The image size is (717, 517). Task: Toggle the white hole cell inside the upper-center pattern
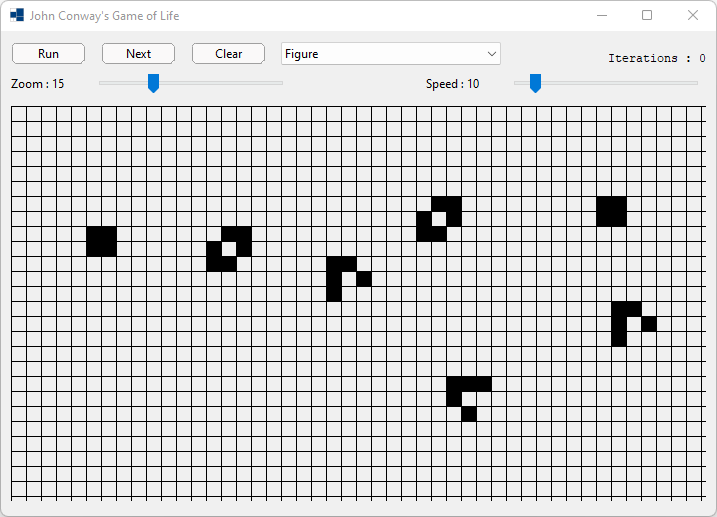pyautogui.click(x=439, y=219)
